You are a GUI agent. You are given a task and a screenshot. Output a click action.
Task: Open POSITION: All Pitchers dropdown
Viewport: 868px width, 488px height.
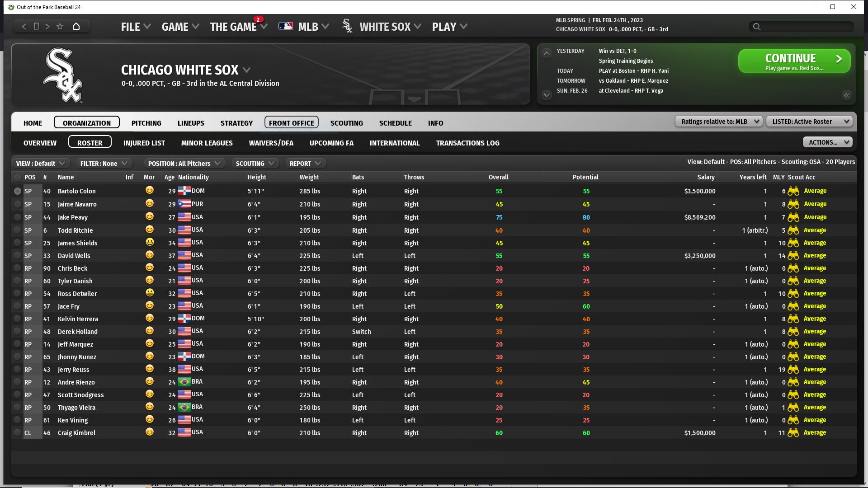tap(184, 164)
